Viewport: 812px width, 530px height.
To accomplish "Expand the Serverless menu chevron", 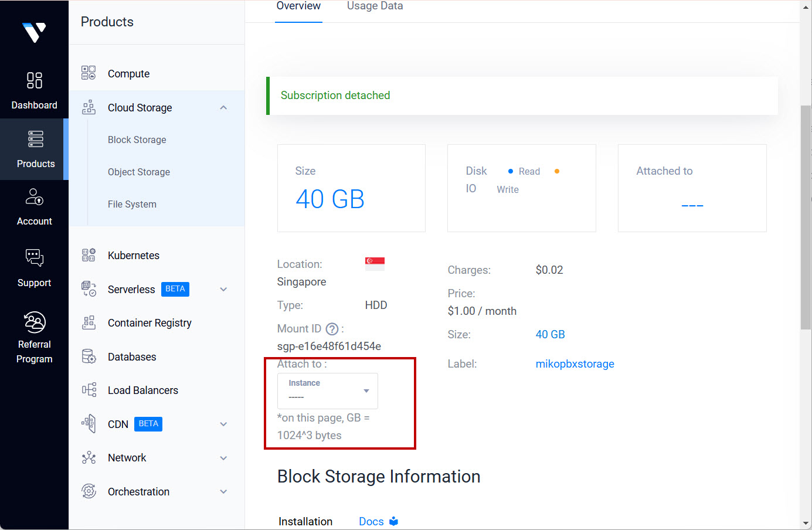I will pos(223,290).
